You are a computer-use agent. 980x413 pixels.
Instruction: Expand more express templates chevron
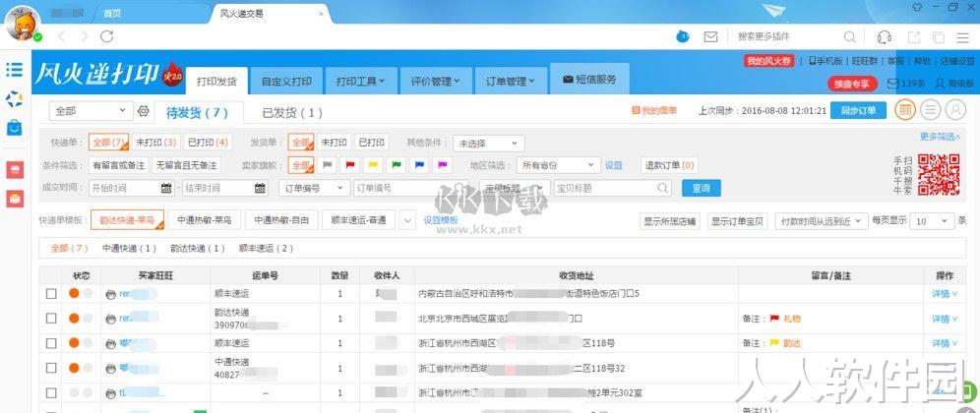[407, 220]
